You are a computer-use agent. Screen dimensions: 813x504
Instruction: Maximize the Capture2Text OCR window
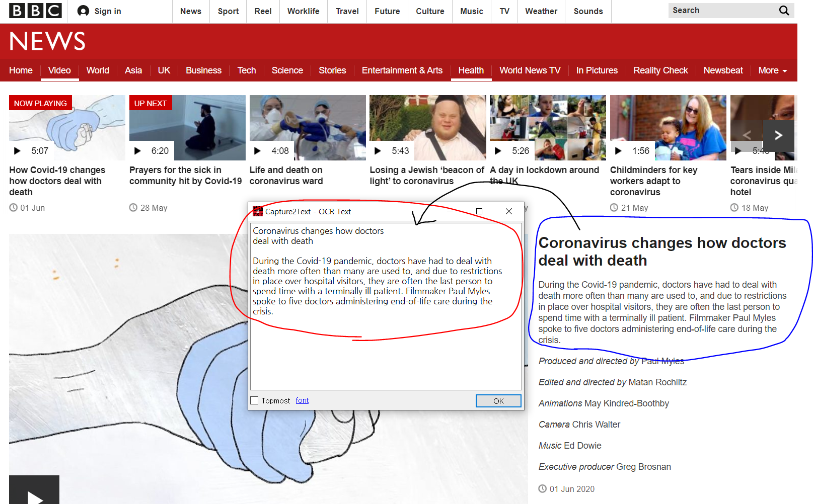tap(479, 211)
